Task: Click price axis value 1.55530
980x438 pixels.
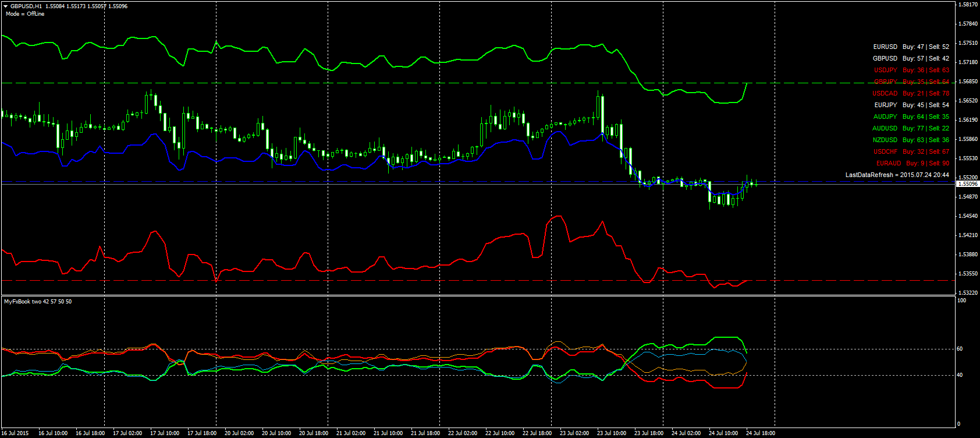Action: point(968,158)
